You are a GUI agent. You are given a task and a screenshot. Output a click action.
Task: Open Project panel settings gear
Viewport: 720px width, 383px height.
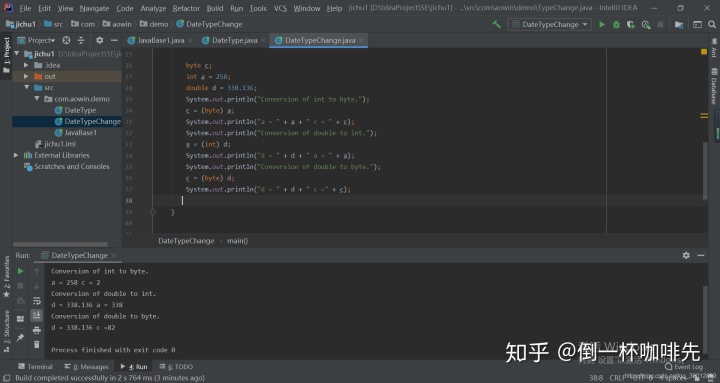point(99,40)
